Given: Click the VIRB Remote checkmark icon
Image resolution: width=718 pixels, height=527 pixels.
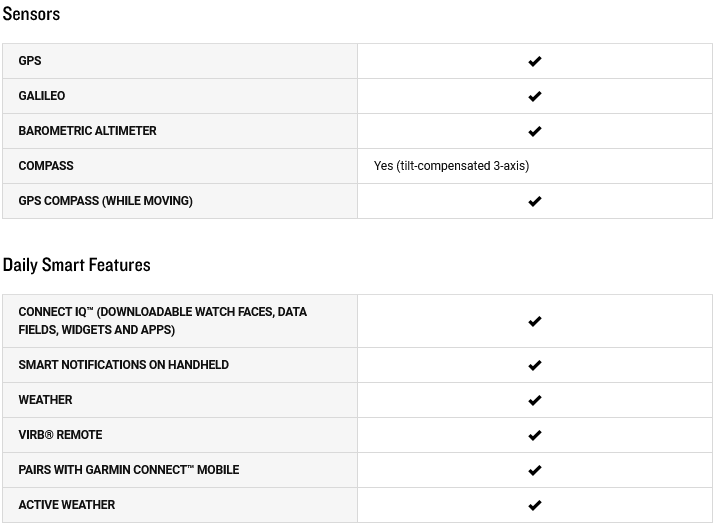Looking at the screenshot, I should (x=535, y=435).
